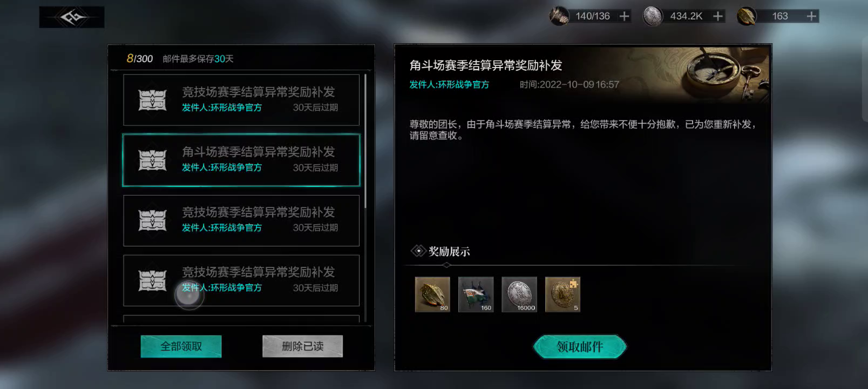Click the mail list scrollbar

point(365,142)
